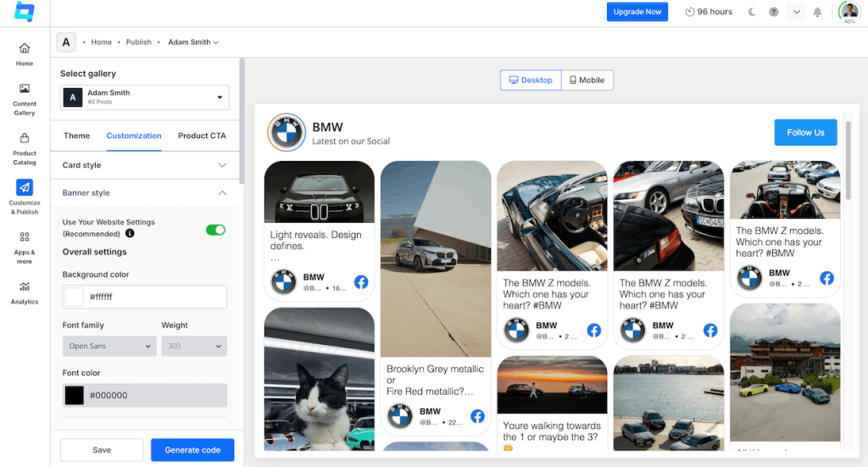Click the Follow Us button
This screenshot has height=467, width=868.
point(805,133)
